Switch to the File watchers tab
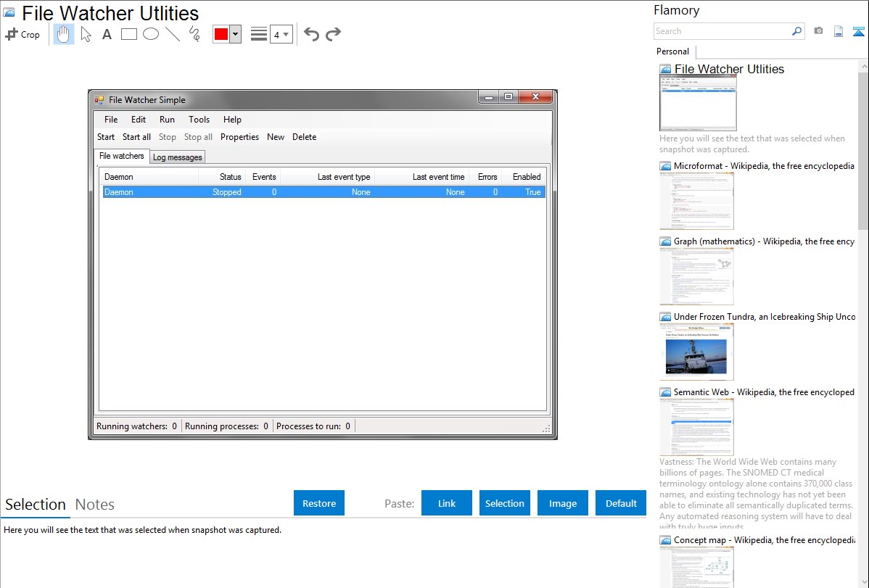The width and height of the screenshot is (869, 588). [121, 157]
